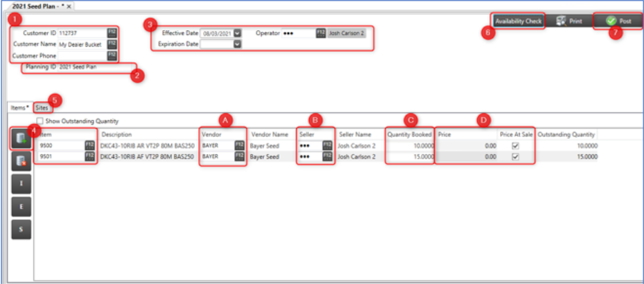Screen dimensions: 644x284
Task: Click the Customer Phone input field
Action: (81, 56)
